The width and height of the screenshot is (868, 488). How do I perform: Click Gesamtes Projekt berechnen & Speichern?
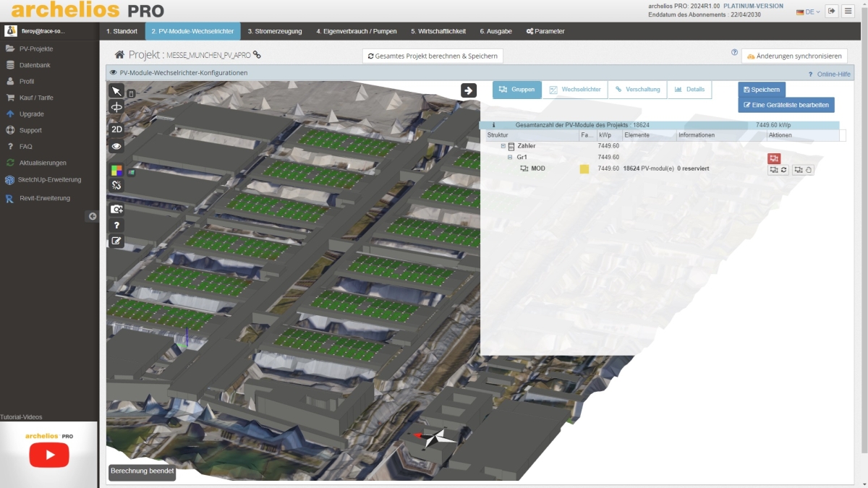(433, 56)
